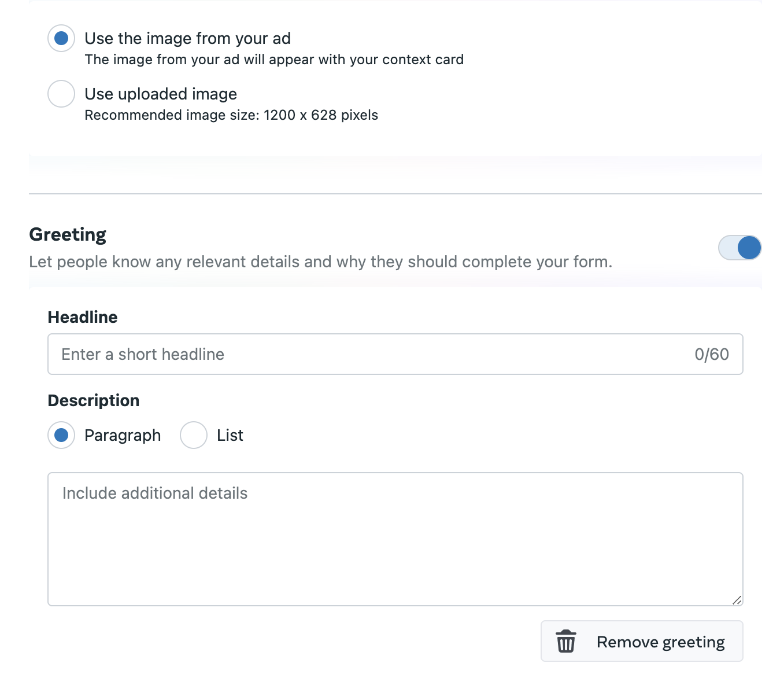This screenshot has width=784, height=685.
Task: Click the "List" option label
Action: pyautogui.click(x=230, y=435)
